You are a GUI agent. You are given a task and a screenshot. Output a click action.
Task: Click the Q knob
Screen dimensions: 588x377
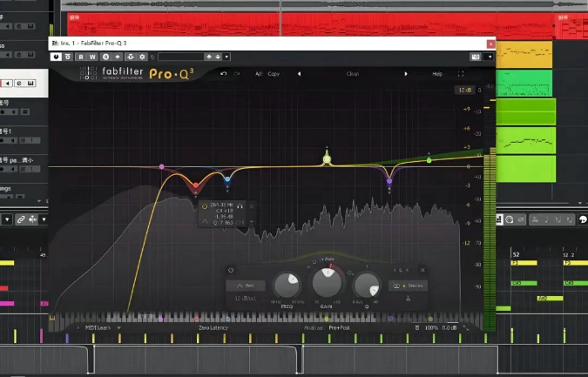(x=367, y=286)
